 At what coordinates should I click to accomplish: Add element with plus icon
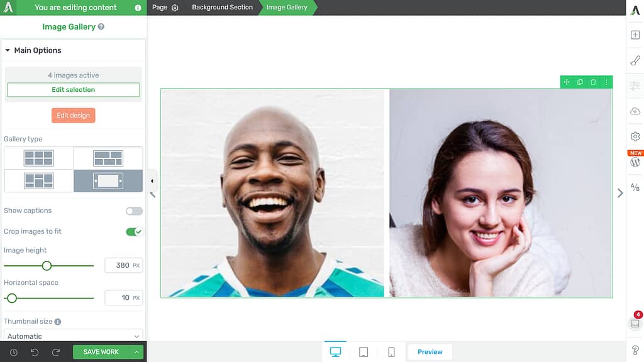point(635,35)
